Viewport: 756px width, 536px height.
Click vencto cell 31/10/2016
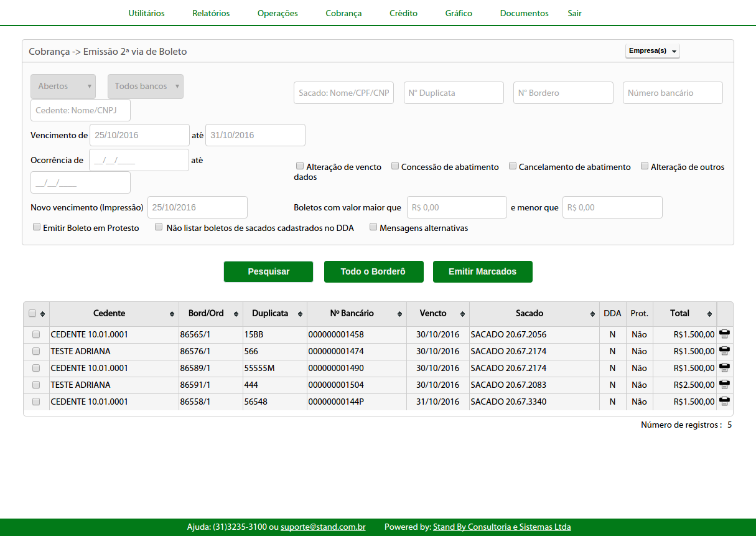click(438, 402)
